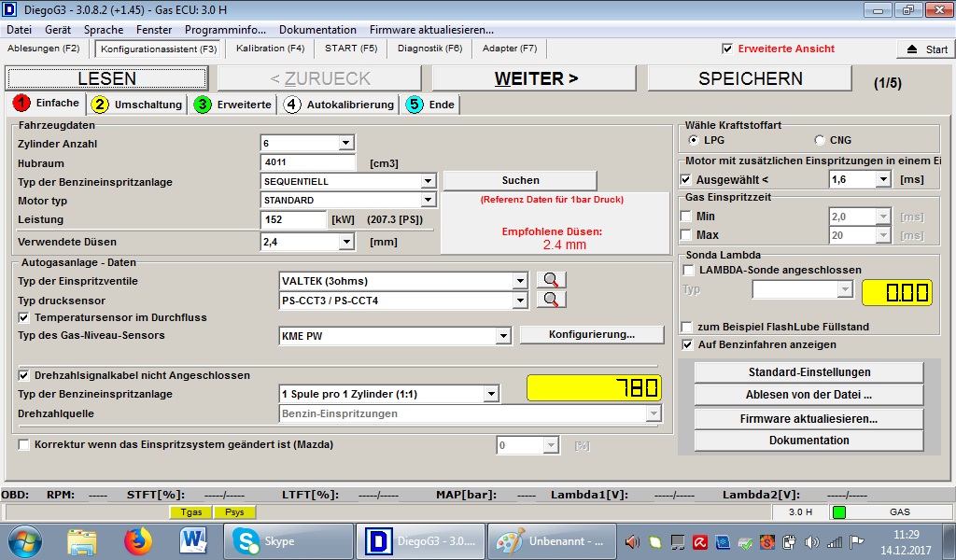Open the Sprache menu
The image size is (956, 560).
click(x=104, y=30)
